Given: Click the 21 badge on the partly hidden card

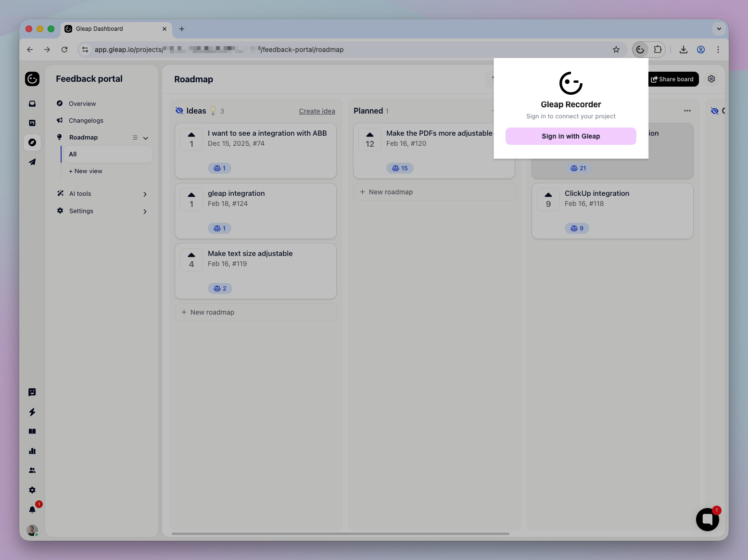Looking at the screenshot, I should [579, 168].
